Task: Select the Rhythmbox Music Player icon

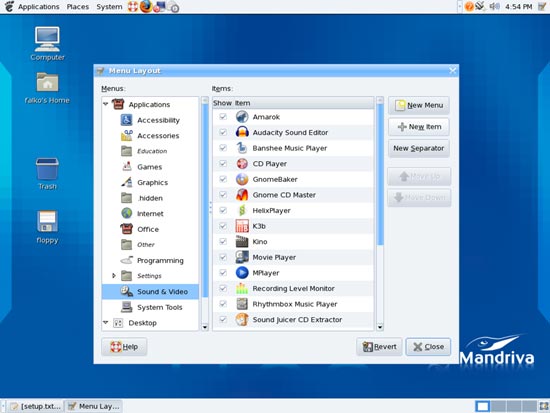Action: click(x=242, y=304)
